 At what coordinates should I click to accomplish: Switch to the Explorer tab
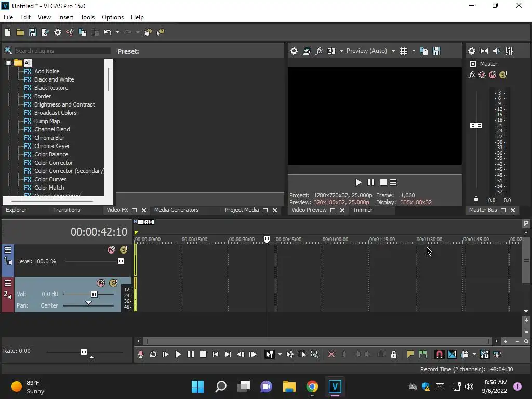click(16, 210)
